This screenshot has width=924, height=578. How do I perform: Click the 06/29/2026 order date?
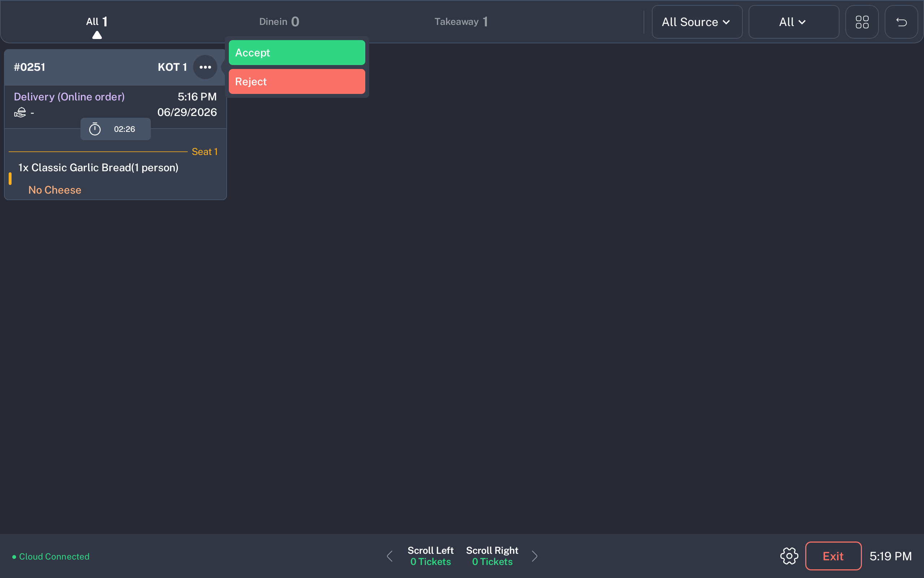coord(187,112)
